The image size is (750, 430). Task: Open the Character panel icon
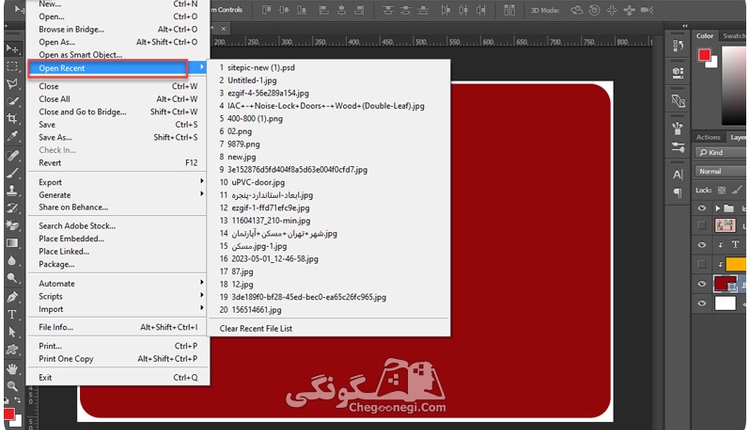tap(678, 175)
